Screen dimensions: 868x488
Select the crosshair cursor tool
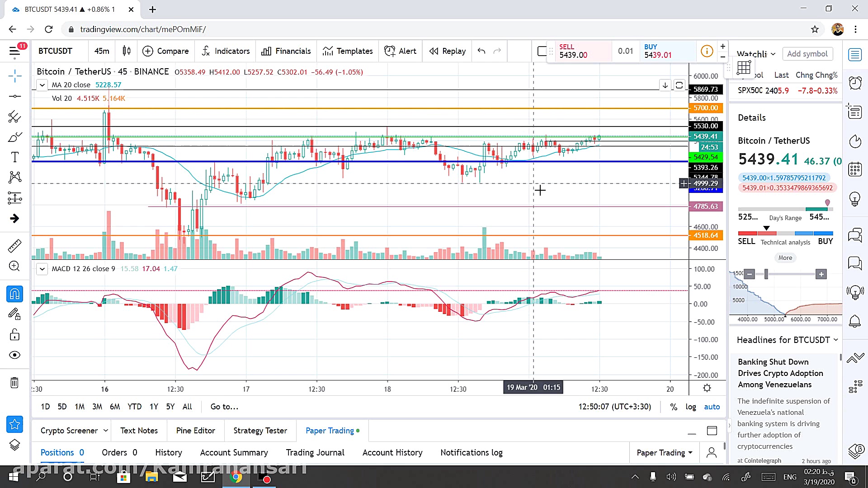[x=14, y=76]
